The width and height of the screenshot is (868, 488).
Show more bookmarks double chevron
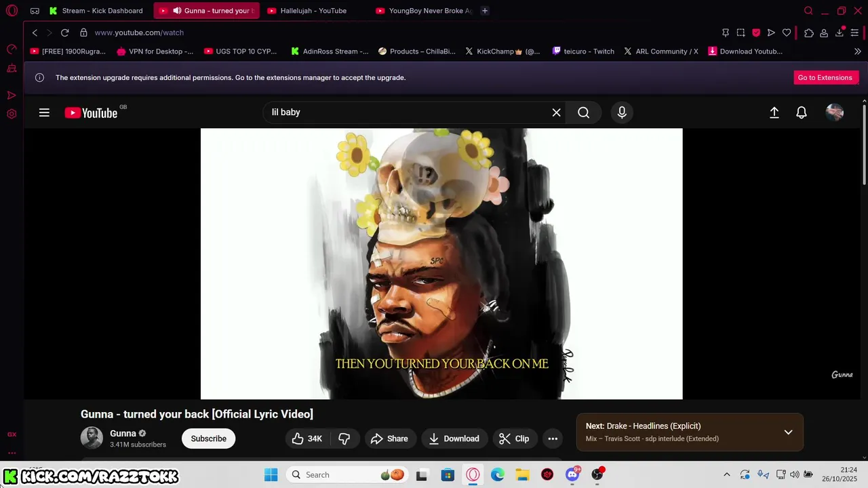(857, 52)
